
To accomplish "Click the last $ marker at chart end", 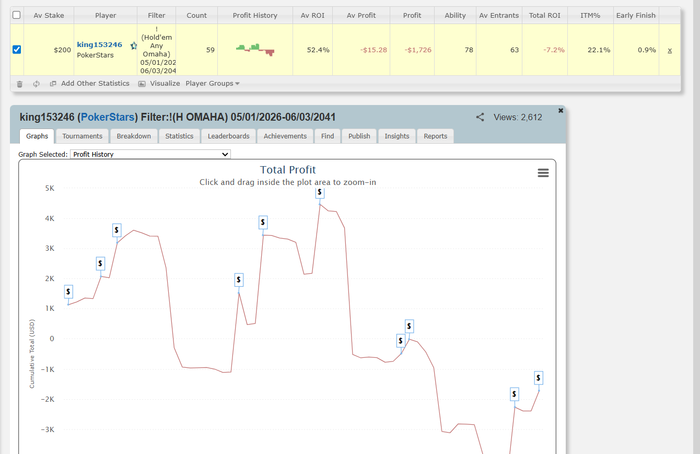I will [538, 378].
